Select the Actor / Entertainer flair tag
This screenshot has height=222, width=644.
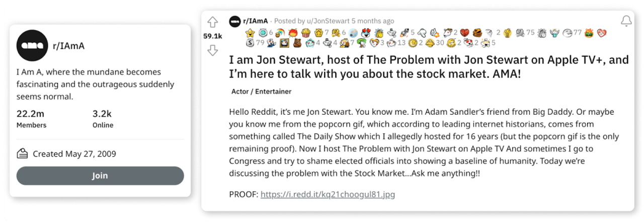[261, 92]
